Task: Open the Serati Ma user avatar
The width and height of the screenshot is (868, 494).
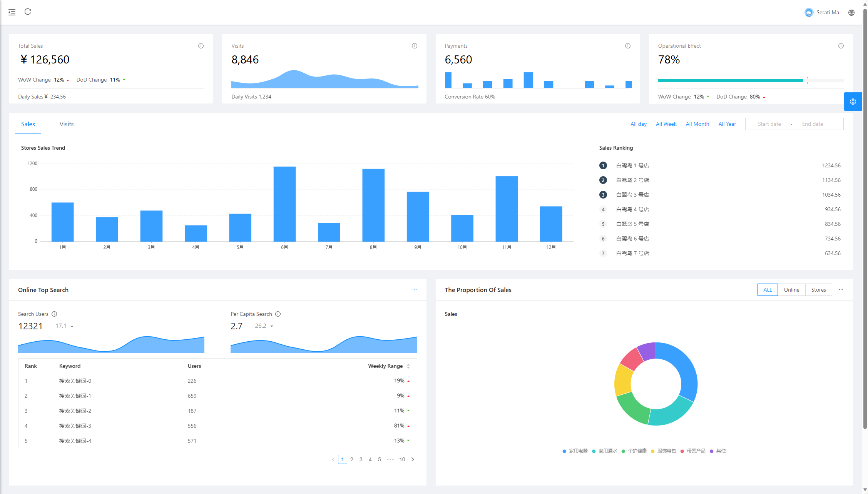Action: (809, 12)
